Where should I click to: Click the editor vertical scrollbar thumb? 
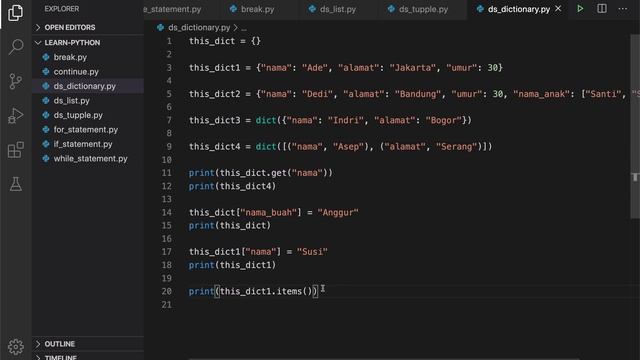tap(635, 127)
